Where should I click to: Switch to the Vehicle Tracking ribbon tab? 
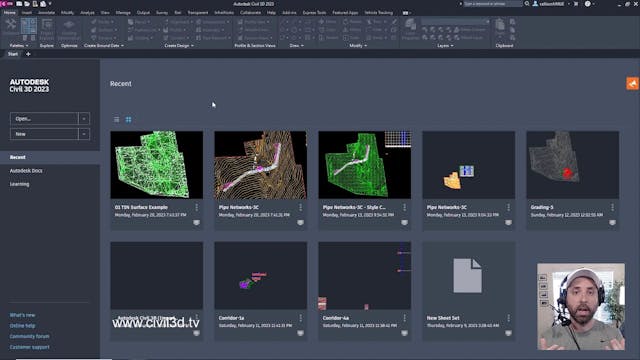(378, 13)
